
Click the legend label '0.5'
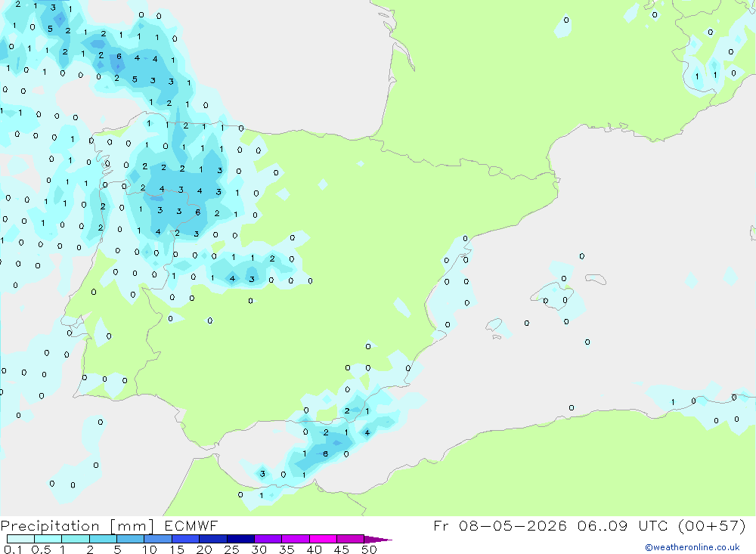tap(41, 549)
